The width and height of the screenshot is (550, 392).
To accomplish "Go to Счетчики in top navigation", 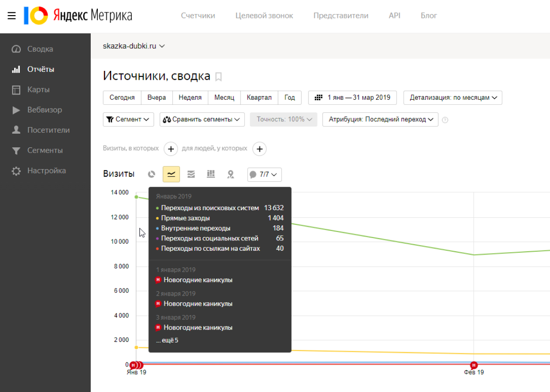I will pos(198,16).
